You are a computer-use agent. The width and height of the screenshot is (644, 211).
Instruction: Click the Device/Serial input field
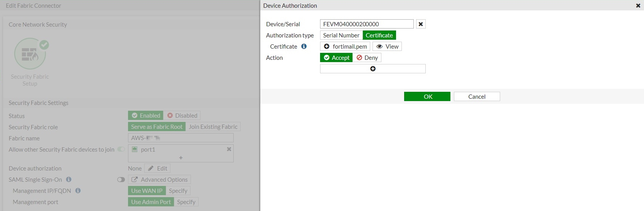point(367,24)
